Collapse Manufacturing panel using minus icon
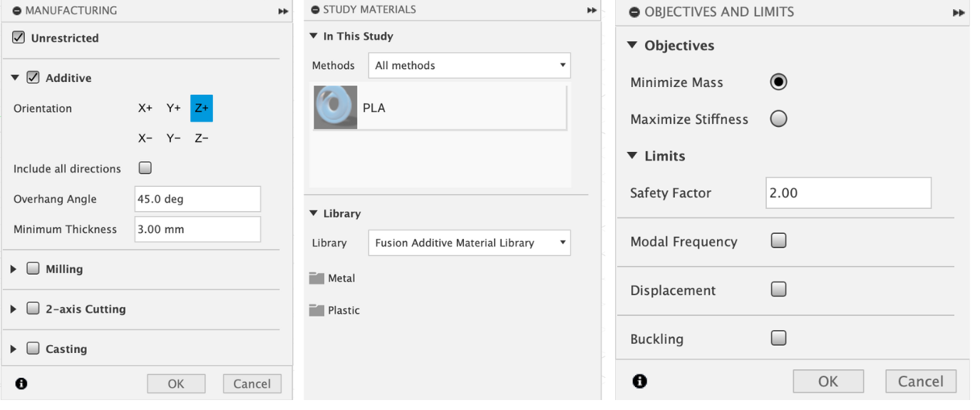The width and height of the screenshot is (980, 410). point(16,11)
